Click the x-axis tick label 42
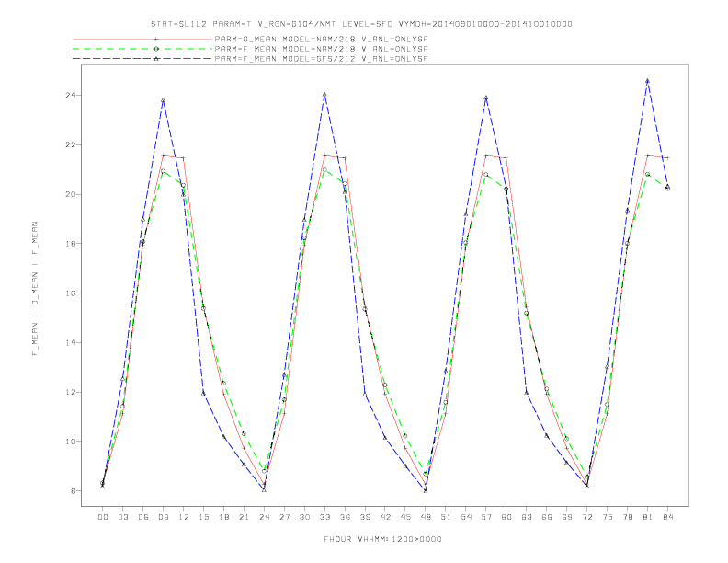Screen dimensions: 728x563 (x=385, y=517)
